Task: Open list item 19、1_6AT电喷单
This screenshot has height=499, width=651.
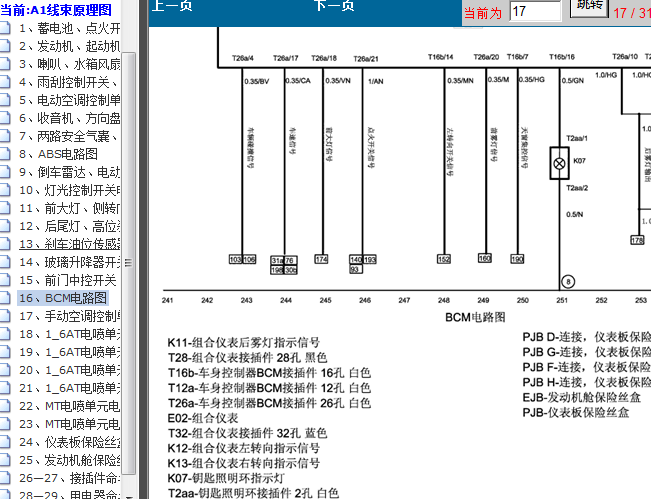Action: 69,352
